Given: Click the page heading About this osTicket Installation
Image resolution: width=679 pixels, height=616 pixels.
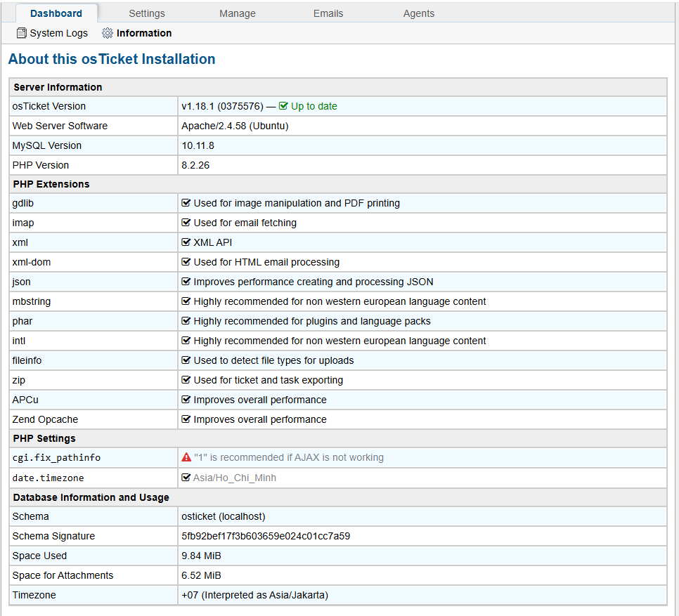Looking at the screenshot, I should [x=112, y=59].
